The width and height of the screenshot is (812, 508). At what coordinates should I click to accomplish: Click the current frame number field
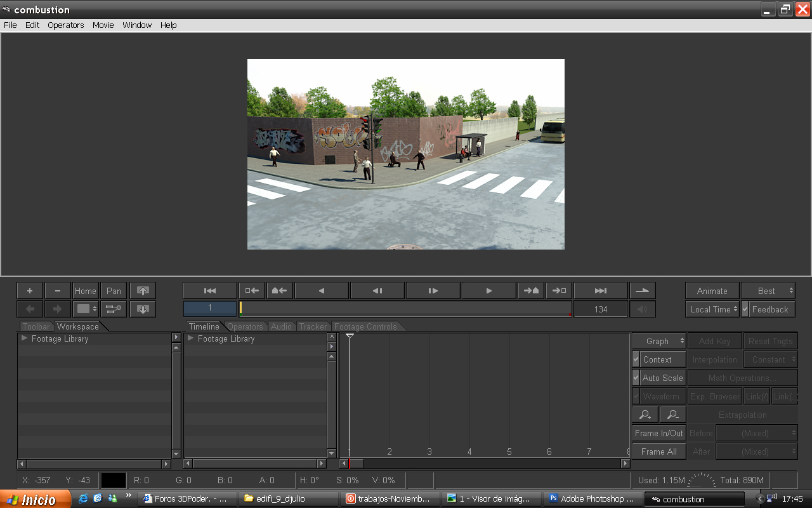[210, 309]
